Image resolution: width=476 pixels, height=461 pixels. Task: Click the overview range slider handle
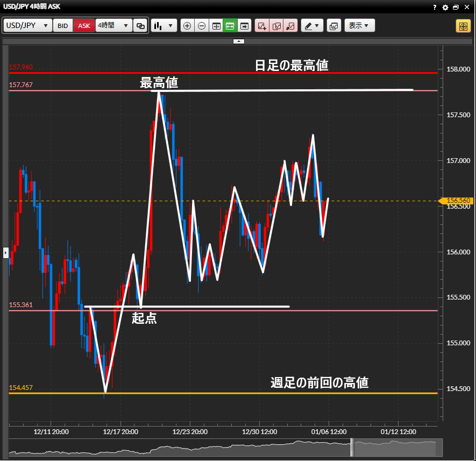[353, 447]
